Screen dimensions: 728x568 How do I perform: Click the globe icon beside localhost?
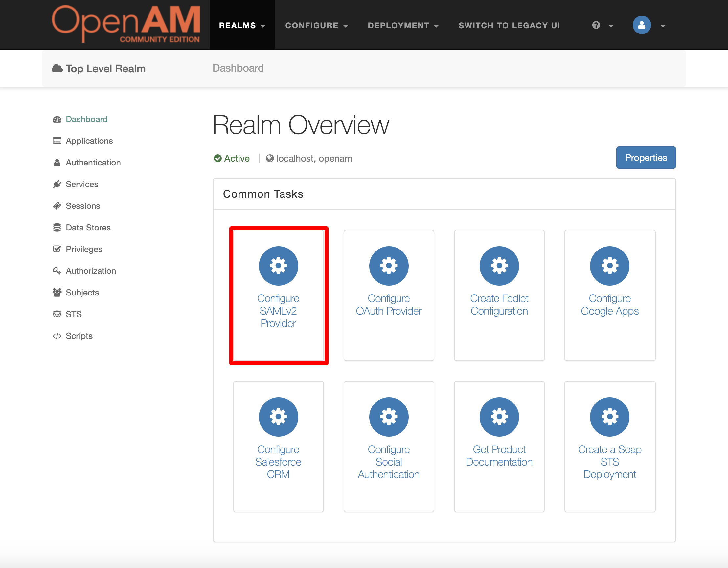click(270, 158)
